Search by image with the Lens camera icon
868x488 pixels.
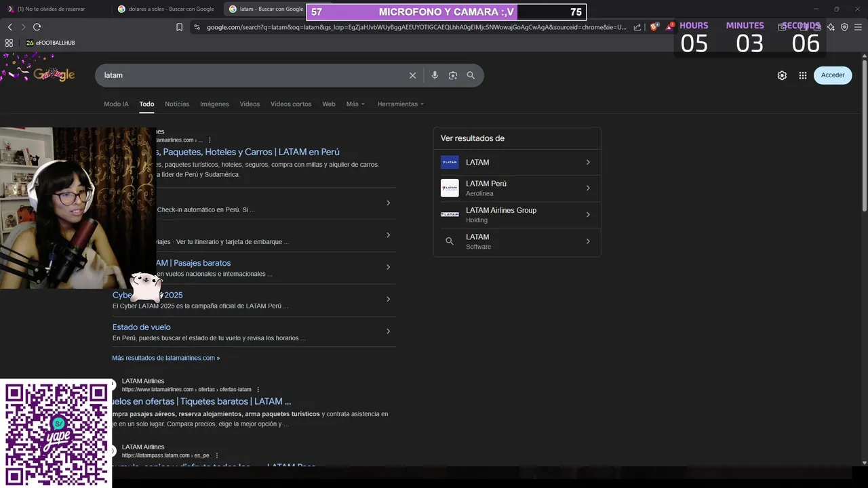click(453, 75)
